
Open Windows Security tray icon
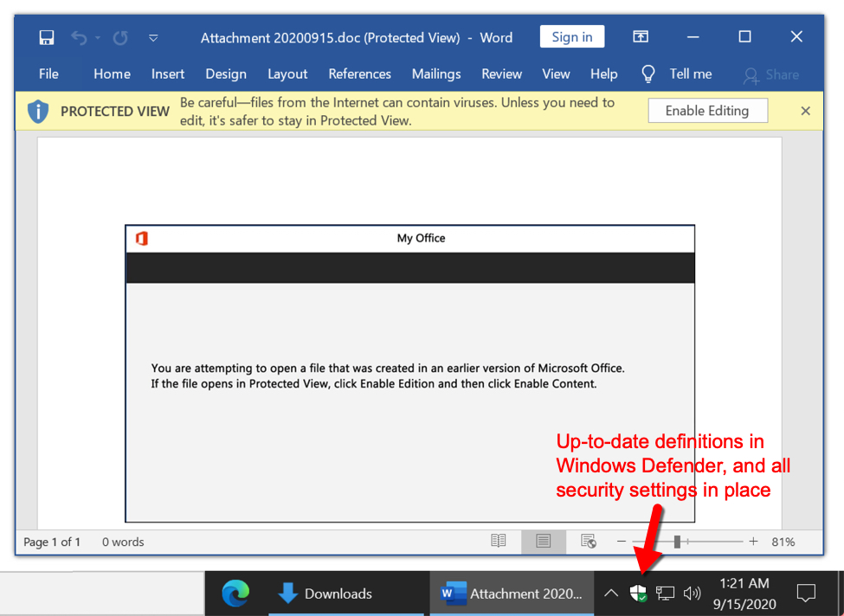point(638,594)
